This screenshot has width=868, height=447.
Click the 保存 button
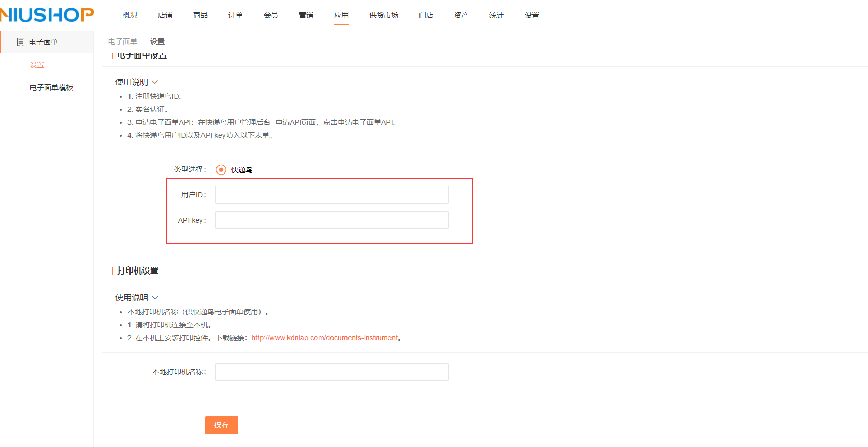click(222, 425)
